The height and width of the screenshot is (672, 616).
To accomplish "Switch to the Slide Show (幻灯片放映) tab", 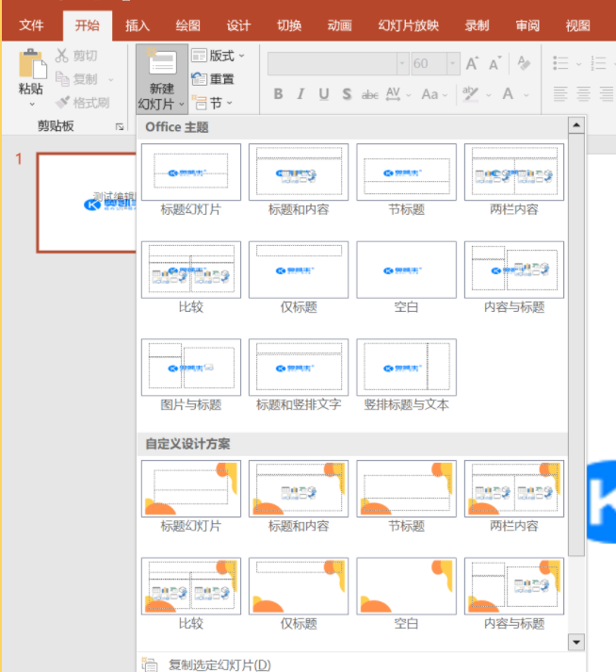I will point(408,25).
